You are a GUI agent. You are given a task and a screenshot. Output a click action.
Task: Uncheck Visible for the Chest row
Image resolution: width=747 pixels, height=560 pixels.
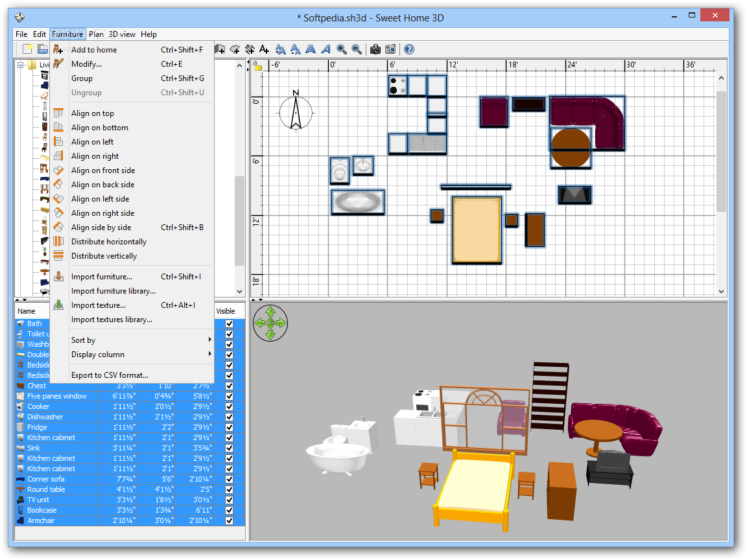click(229, 386)
